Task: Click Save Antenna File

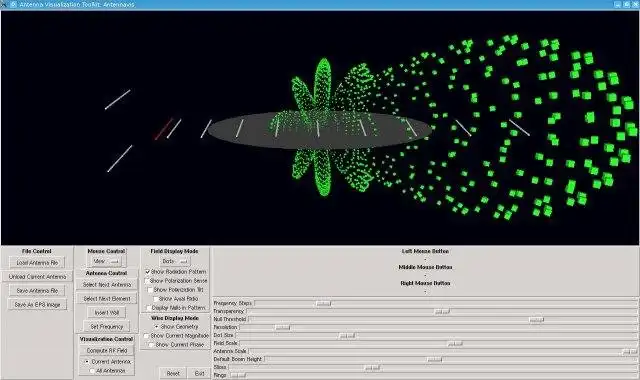Action: (x=37, y=291)
